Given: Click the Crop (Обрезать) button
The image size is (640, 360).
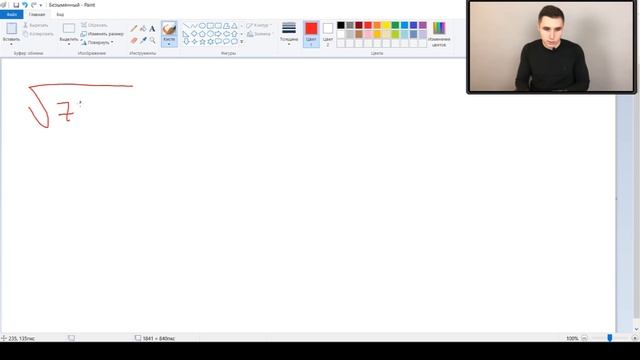Looking at the screenshot, I should click(94, 25).
